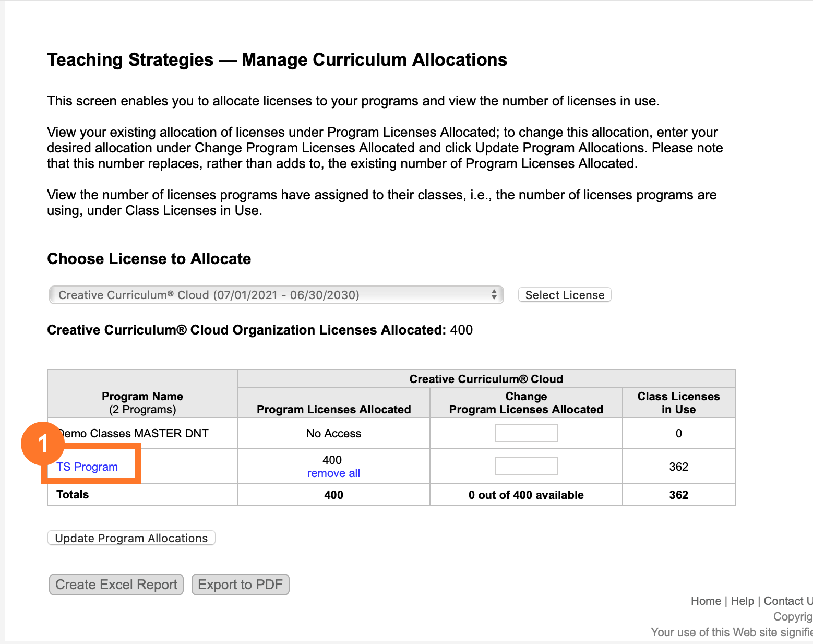This screenshot has height=644, width=813.
Task: Click the allocation input for TS Program
Action: click(526, 466)
